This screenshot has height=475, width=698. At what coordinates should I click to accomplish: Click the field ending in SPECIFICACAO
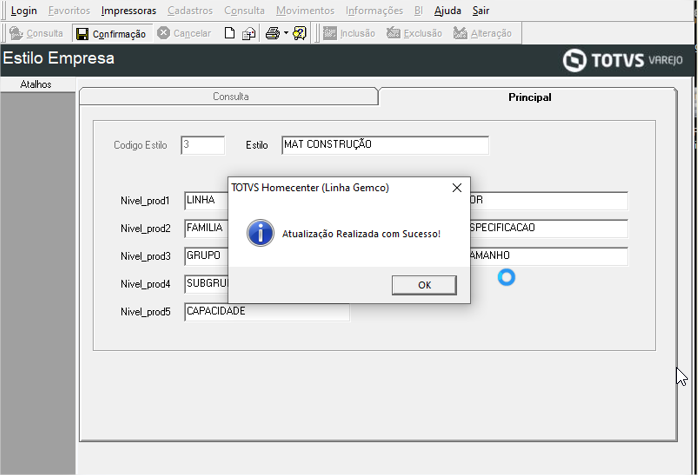pos(549,228)
